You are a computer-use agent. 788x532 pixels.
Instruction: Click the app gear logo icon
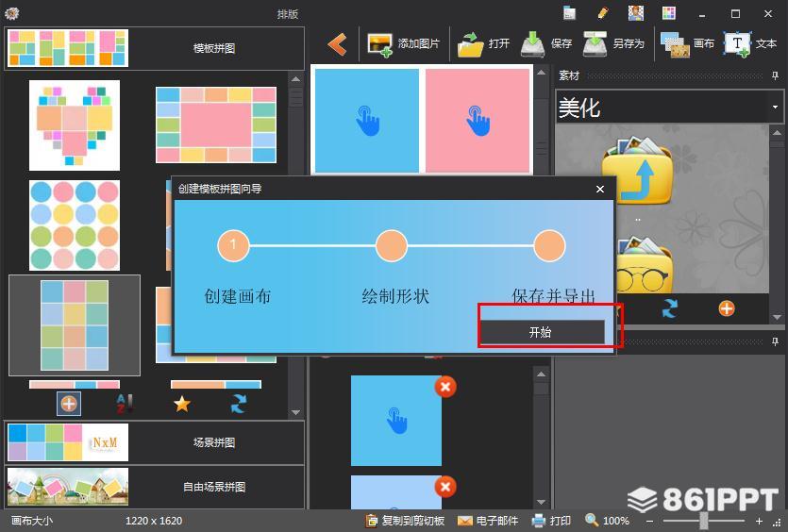click(11, 13)
